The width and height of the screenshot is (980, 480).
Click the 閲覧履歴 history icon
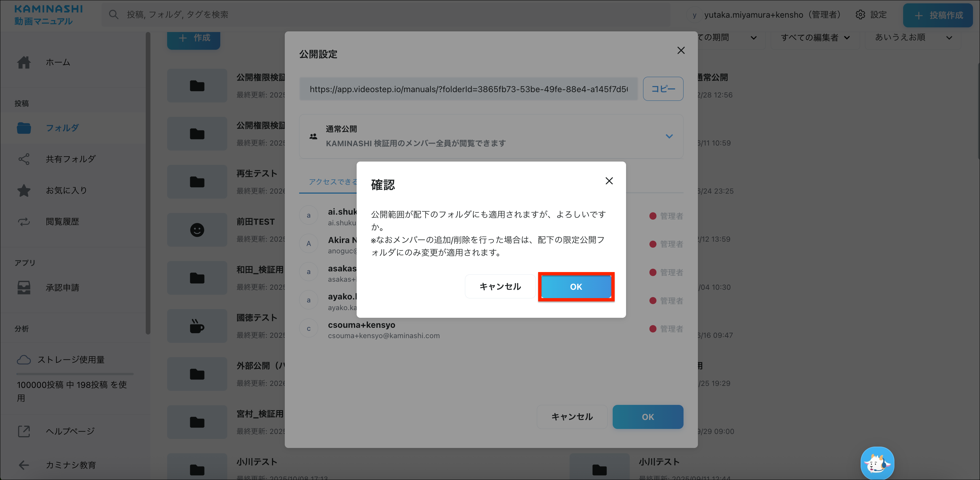(24, 222)
